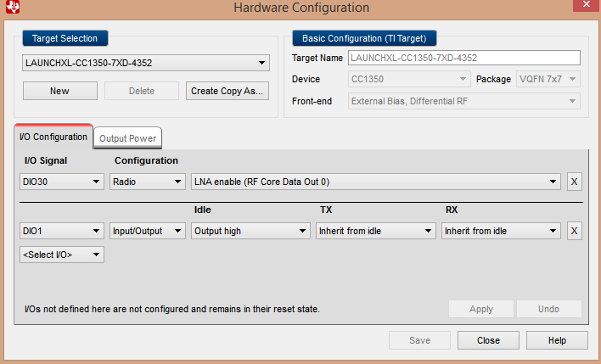Open the Idle Output high dropdown
Screen dimensions: 601x364
click(x=250, y=231)
